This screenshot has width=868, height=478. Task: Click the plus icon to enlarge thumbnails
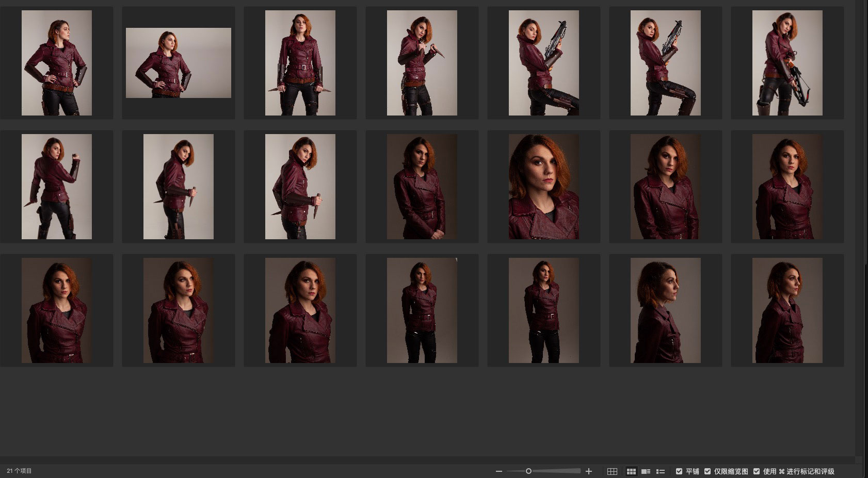588,471
